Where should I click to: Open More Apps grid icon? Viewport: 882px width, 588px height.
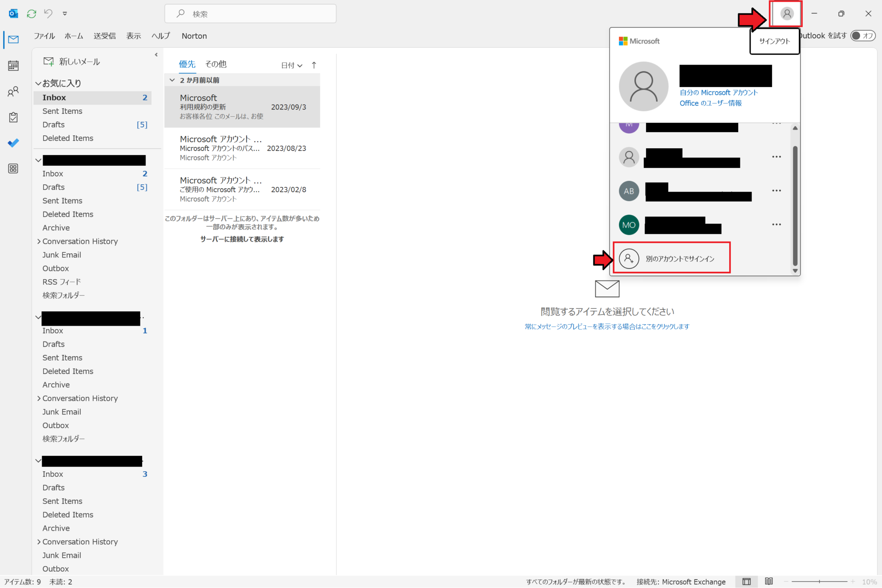point(13,168)
